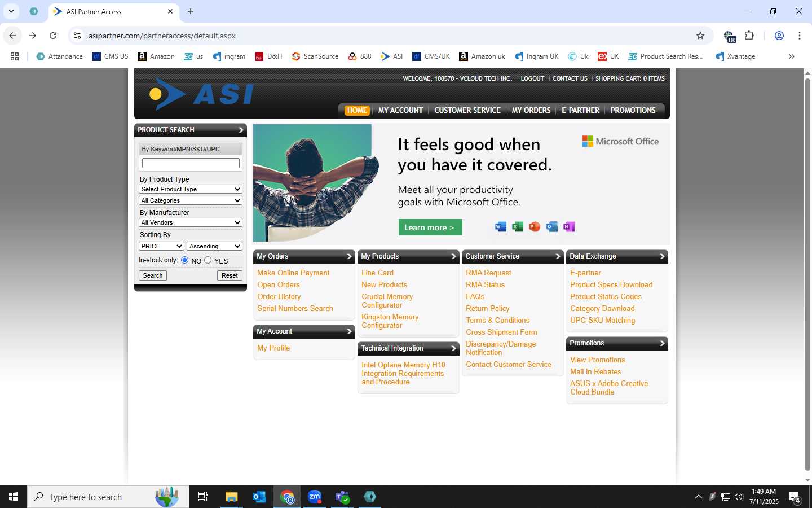The image size is (812, 508).
Task: Click the keyword/MPN/SKU/UPC search field
Action: [191, 163]
